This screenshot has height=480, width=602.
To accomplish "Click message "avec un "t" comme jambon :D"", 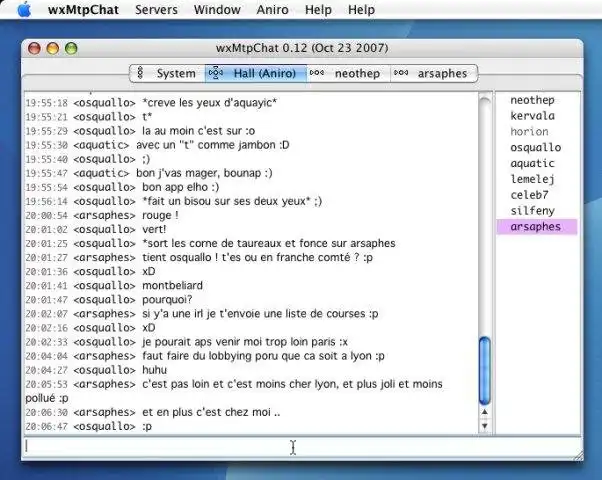I will pyautogui.click(x=213, y=145).
